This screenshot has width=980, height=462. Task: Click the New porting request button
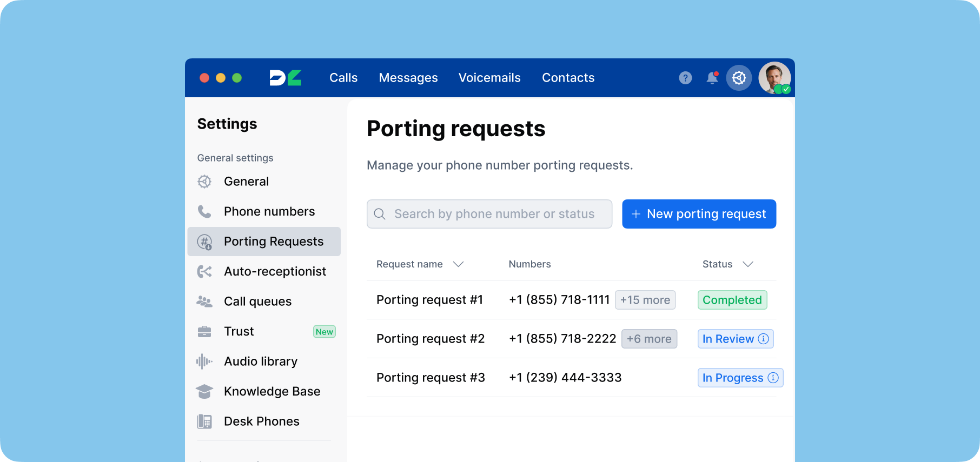click(x=699, y=214)
